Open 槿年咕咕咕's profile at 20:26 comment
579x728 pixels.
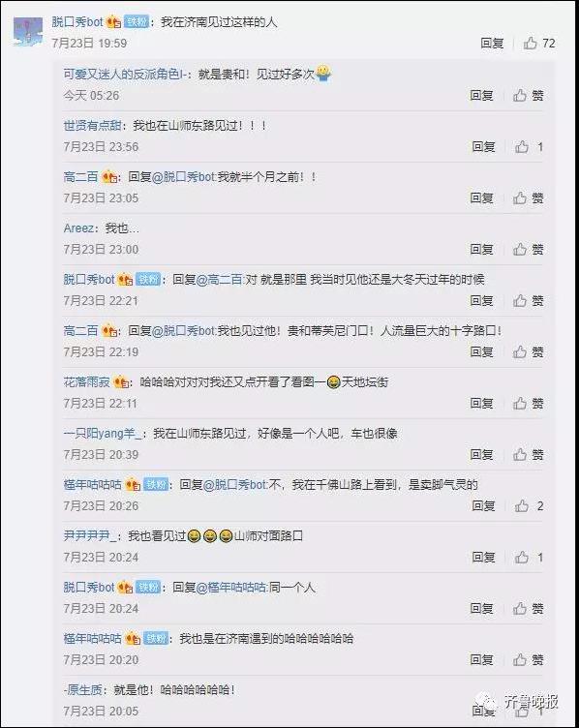pos(92,485)
